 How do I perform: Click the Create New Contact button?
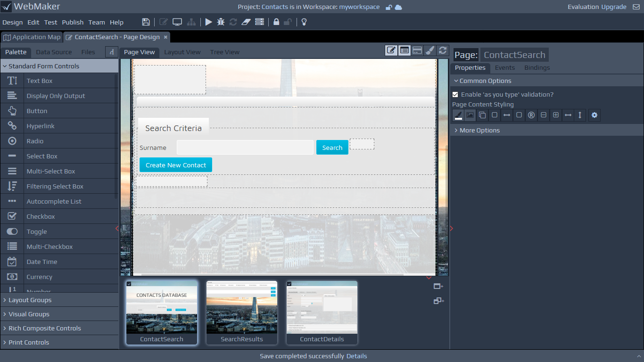(176, 165)
